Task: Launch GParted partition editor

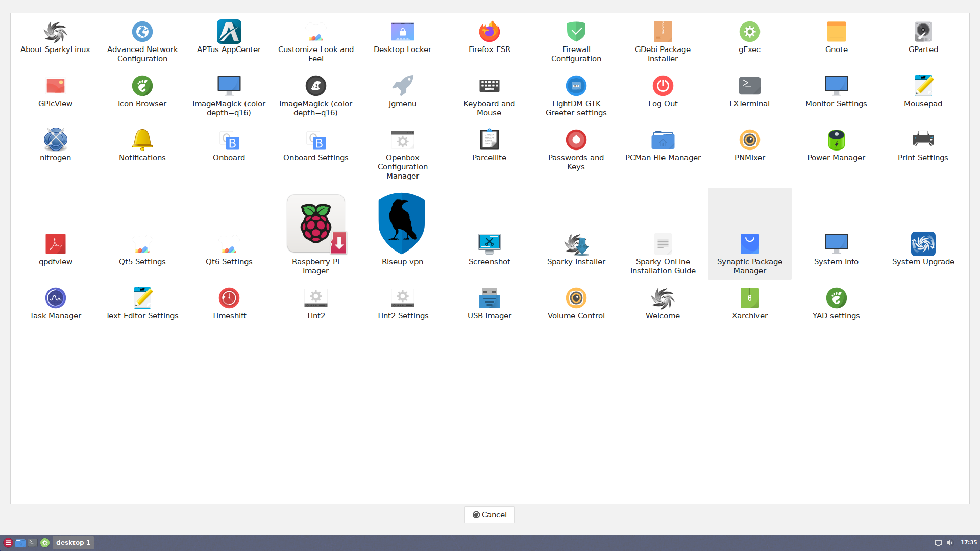Action: click(x=923, y=37)
